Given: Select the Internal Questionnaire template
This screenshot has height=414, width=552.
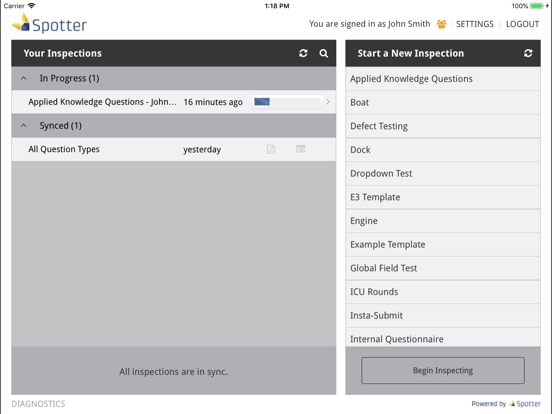Looking at the screenshot, I should (443, 337).
